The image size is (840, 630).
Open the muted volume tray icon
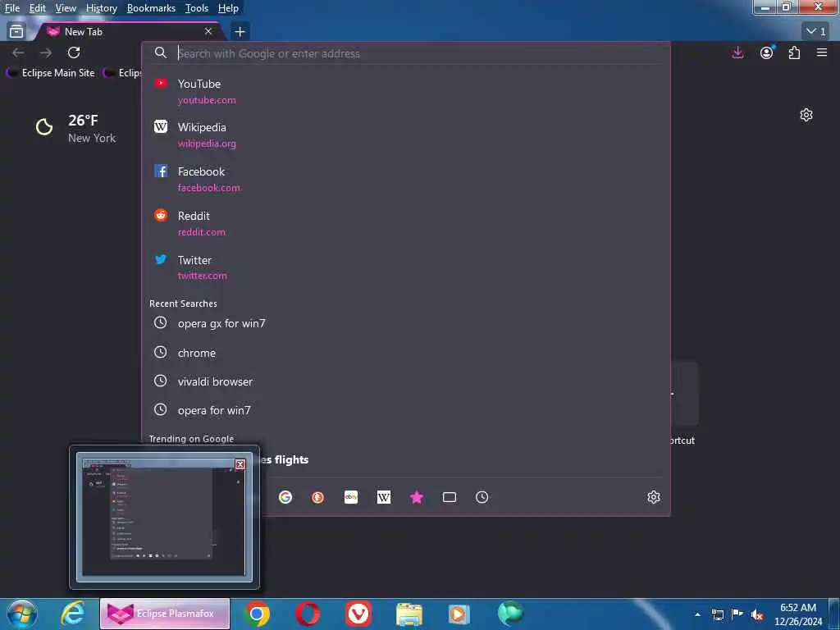click(757, 614)
